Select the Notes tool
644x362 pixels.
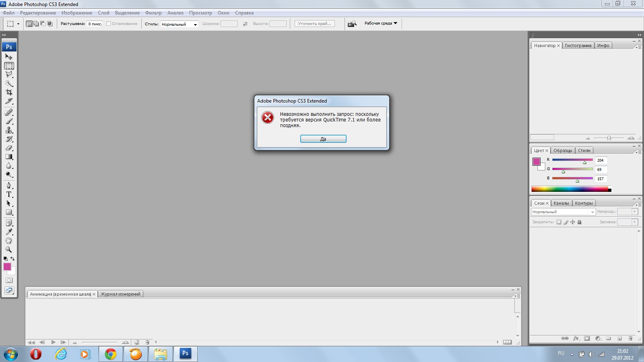tap(9, 223)
